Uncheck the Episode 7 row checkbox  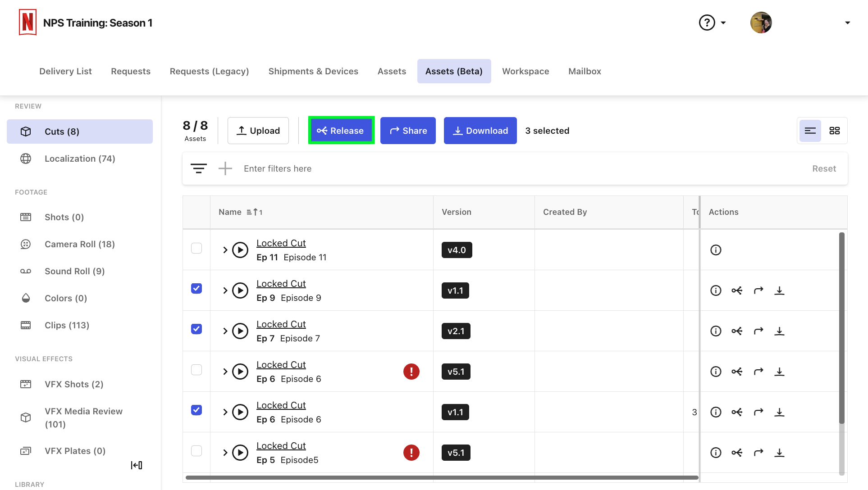point(196,329)
